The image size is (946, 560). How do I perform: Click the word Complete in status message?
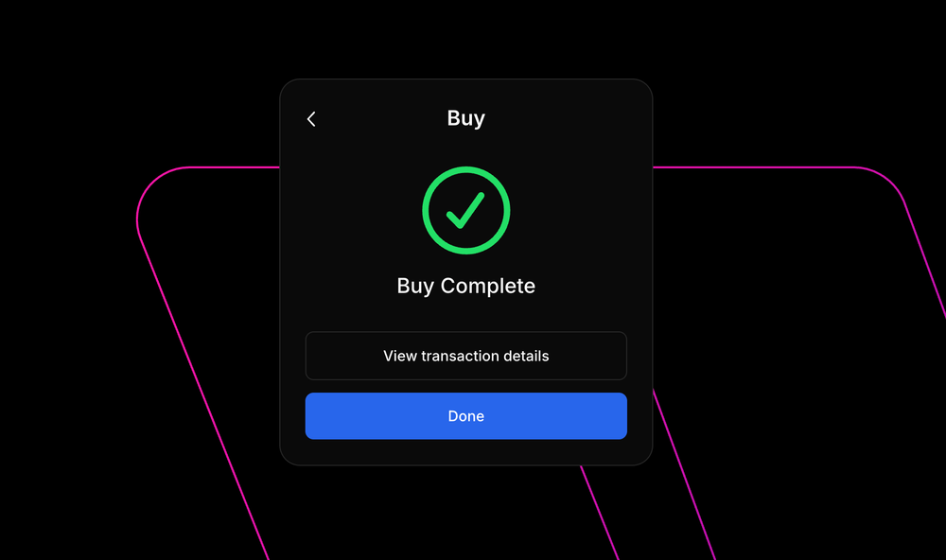pyautogui.click(x=487, y=286)
